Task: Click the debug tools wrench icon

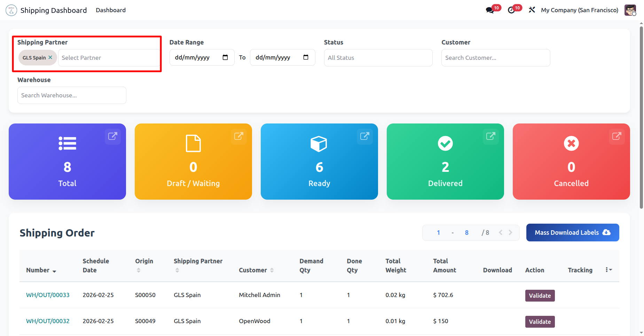Action: coord(532,10)
